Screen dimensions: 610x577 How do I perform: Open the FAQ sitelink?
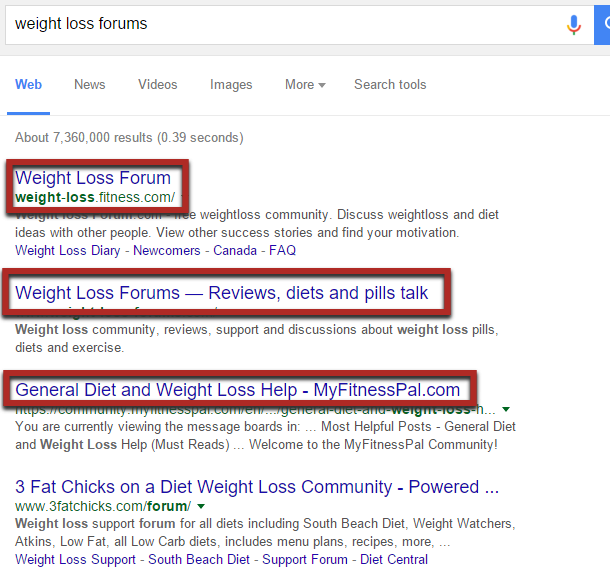(x=282, y=250)
